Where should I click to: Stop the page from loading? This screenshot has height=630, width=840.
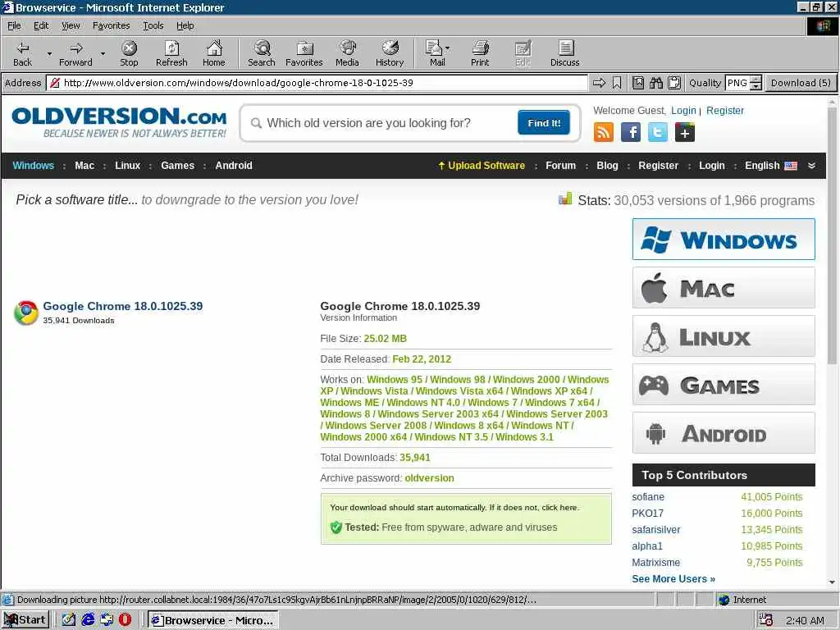tap(129, 53)
